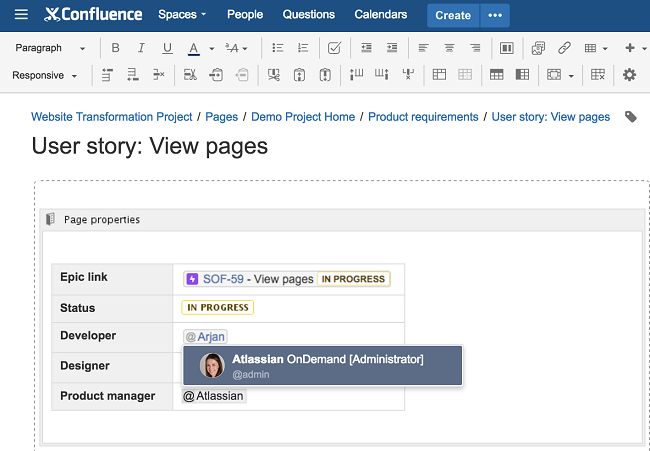The image size is (650, 451).
Task: Go to Calendars in top navigation
Action: (381, 15)
